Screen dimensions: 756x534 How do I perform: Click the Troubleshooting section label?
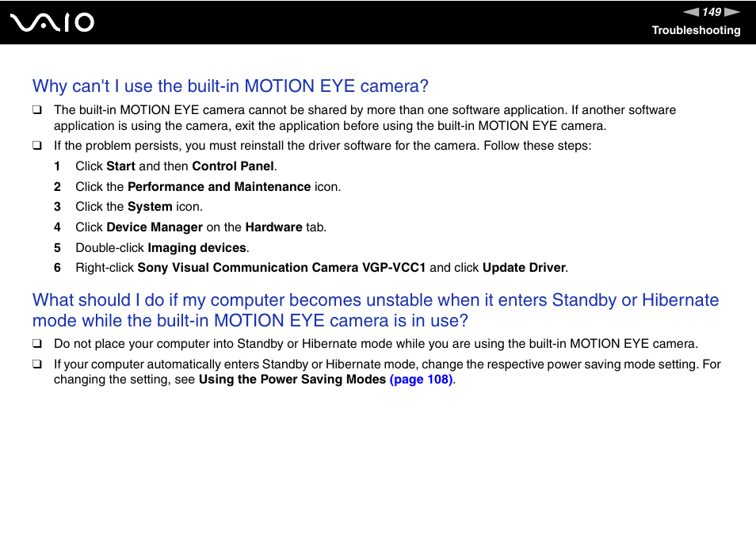696,30
